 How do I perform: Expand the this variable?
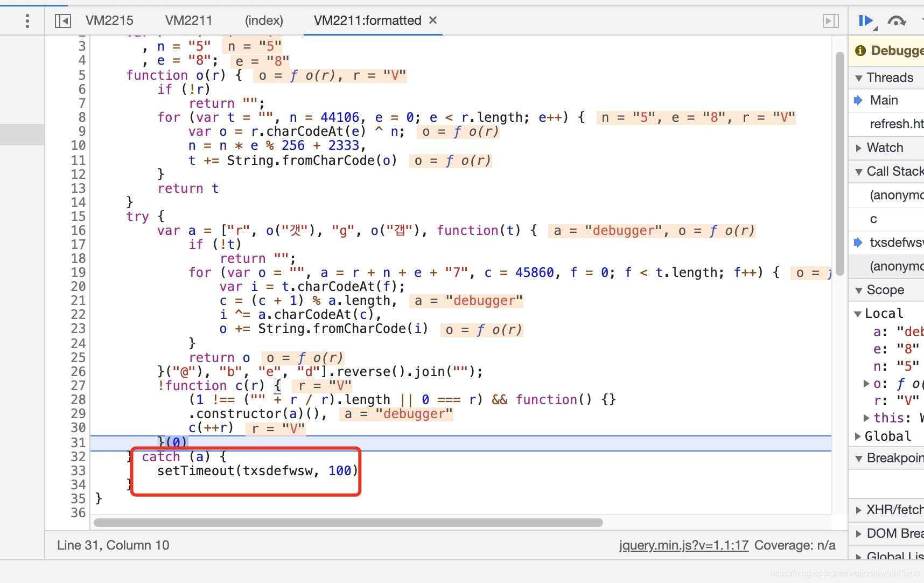tap(866, 418)
